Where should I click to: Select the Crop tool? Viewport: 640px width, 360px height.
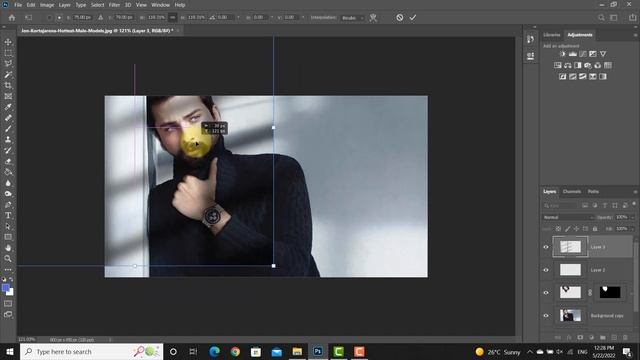click(x=8, y=85)
